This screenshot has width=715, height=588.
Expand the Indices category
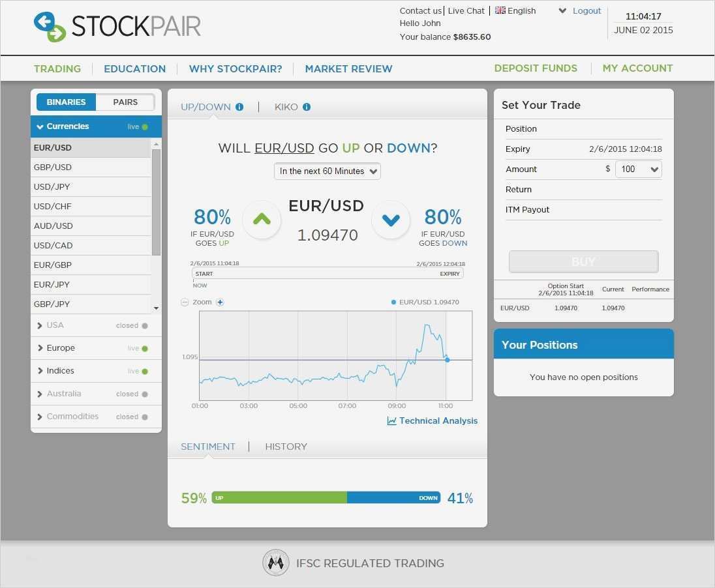(x=96, y=371)
